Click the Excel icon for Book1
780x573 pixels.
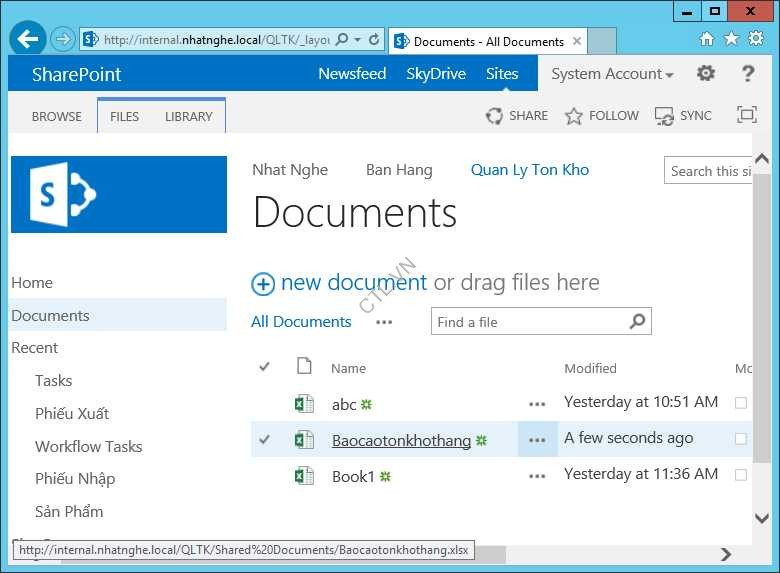click(x=304, y=477)
